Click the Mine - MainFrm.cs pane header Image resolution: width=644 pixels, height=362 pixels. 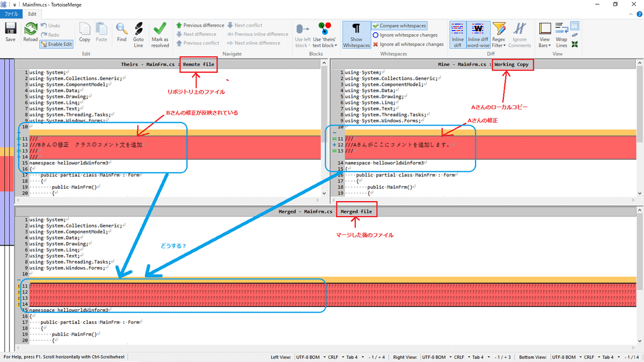pyautogui.click(x=483, y=64)
